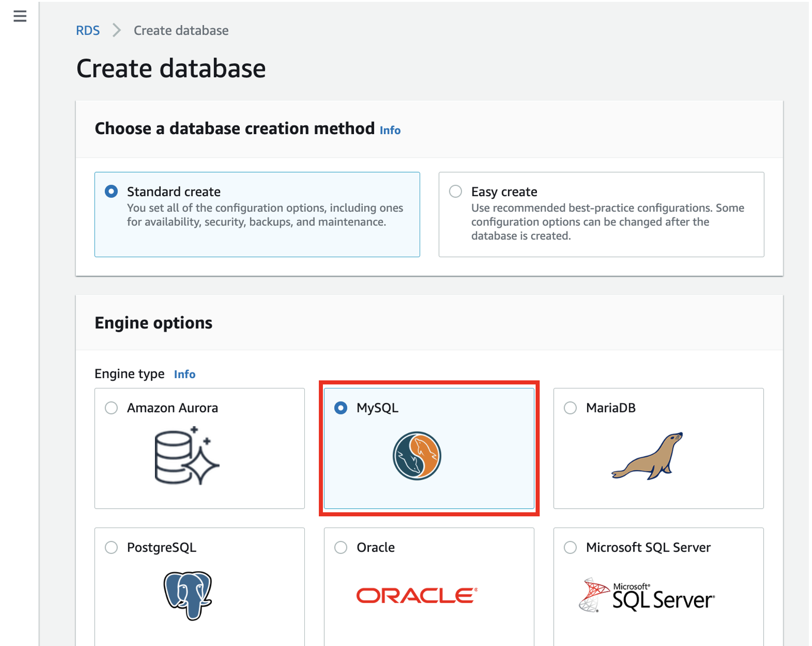Click the Standard create title text

pos(174,192)
